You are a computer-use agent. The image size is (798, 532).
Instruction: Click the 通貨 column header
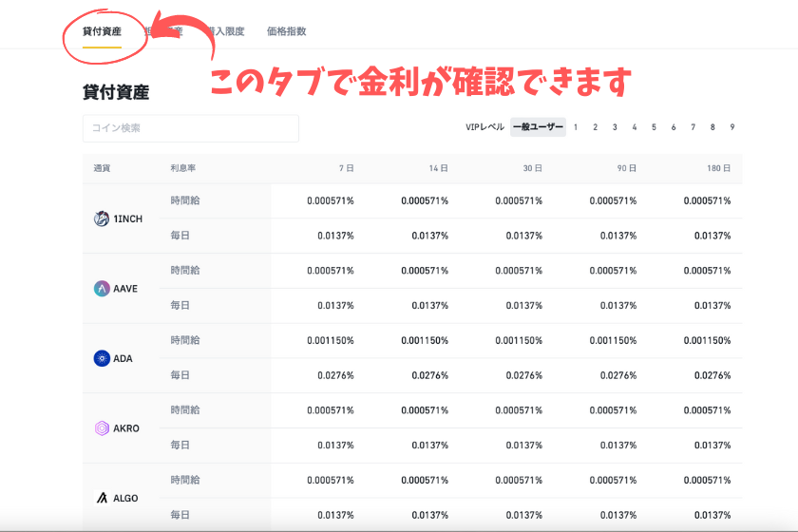coord(102,168)
